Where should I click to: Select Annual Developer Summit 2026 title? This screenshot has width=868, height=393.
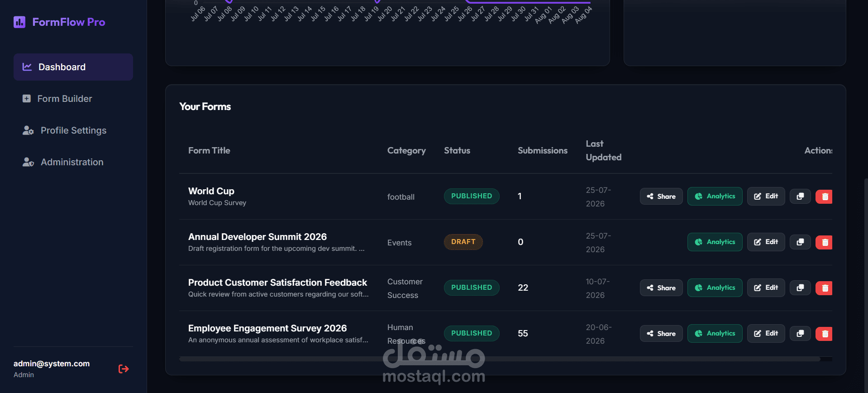258,237
